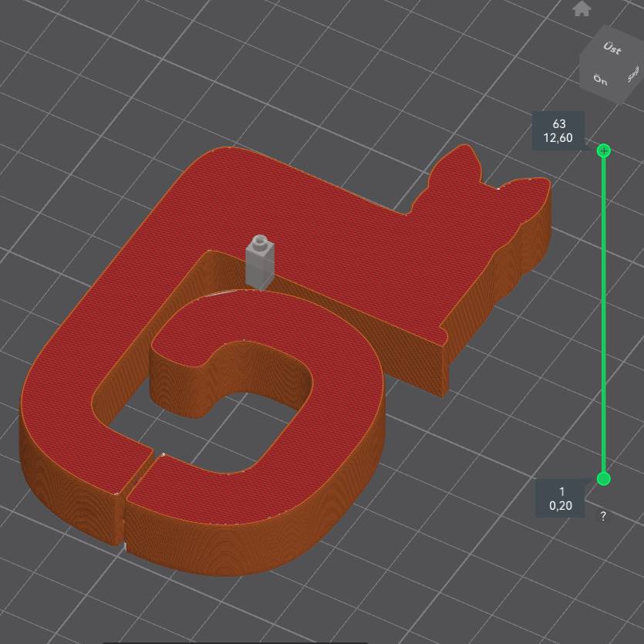Image resolution: width=644 pixels, height=644 pixels.
Task: Click the layer 1 height 0,20 label
Action: [x=561, y=498]
